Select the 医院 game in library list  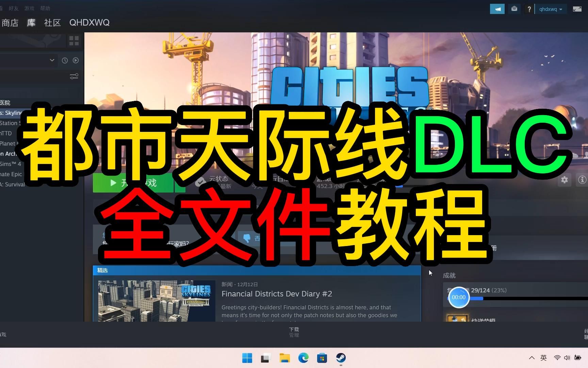5,103
